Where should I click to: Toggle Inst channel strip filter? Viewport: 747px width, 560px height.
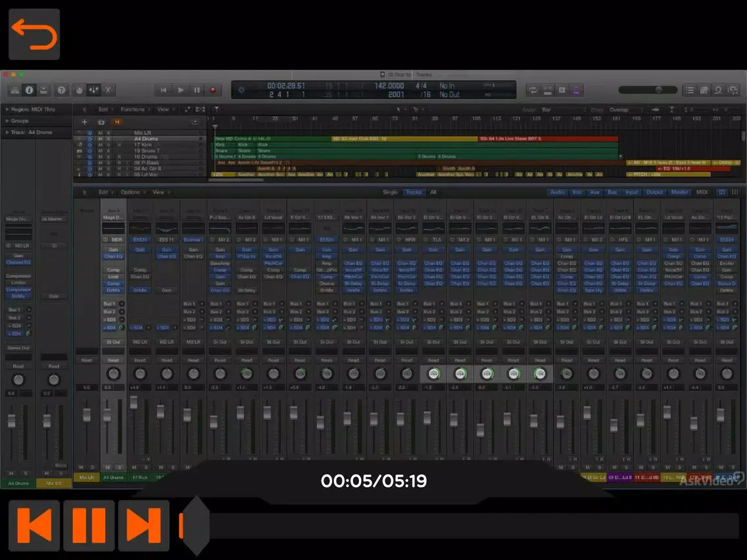click(577, 193)
